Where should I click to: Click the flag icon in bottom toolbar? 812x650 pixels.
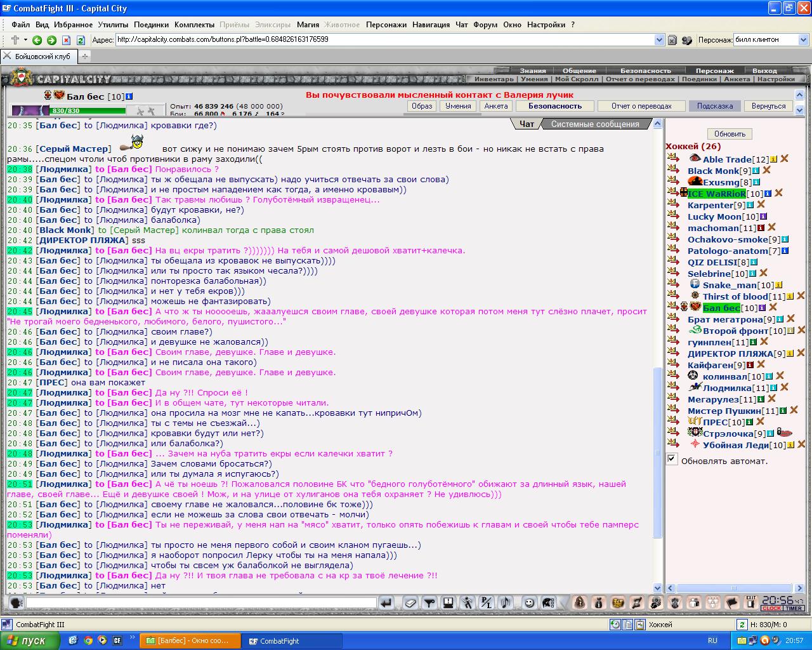(x=732, y=602)
